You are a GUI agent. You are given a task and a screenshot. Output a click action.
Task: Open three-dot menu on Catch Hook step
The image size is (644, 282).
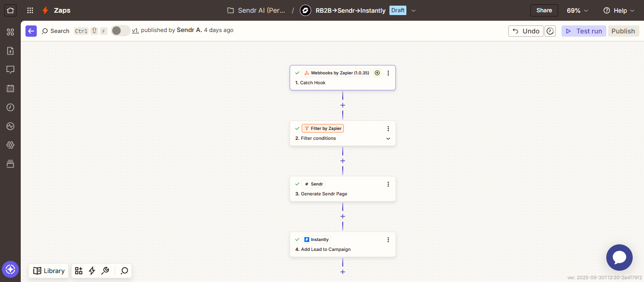click(388, 73)
